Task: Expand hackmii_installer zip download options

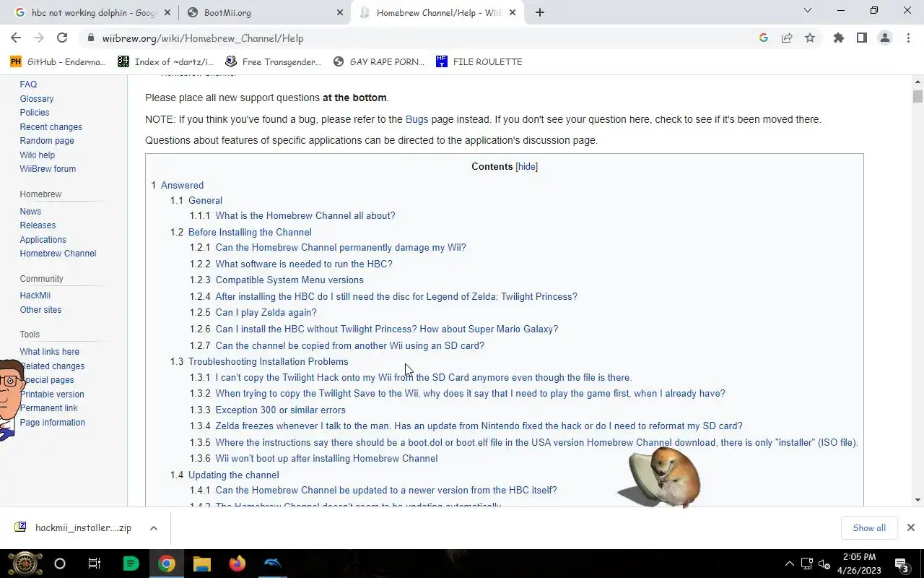Action: pos(154,528)
